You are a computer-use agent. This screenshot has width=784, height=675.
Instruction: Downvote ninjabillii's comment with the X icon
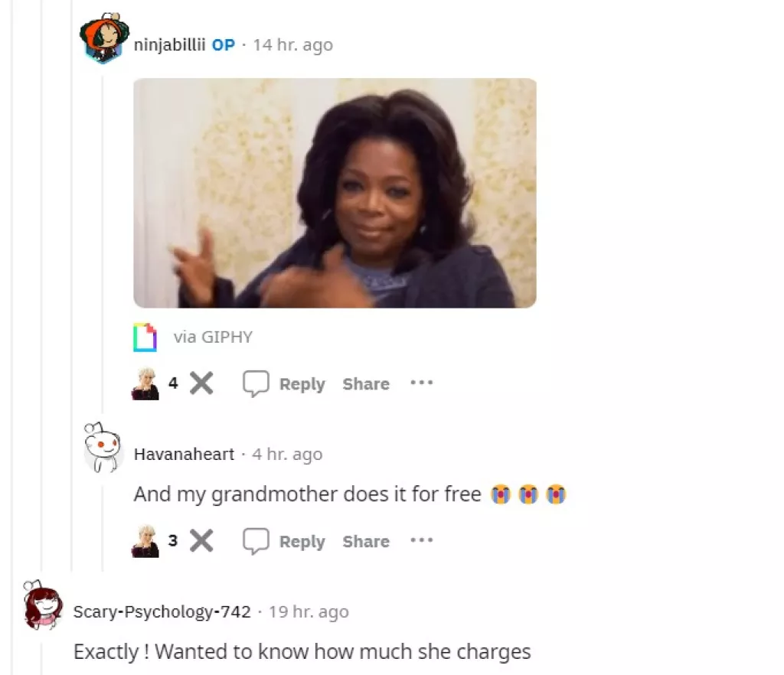click(x=201, y=383)
